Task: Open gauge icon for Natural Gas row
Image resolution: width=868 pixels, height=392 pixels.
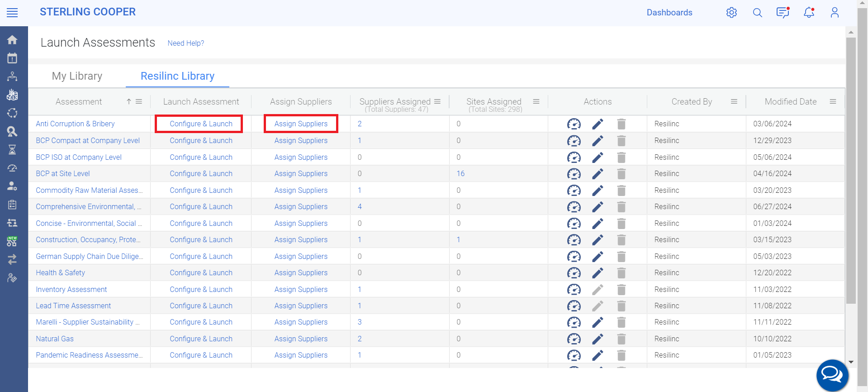Action: click(574, 339)
